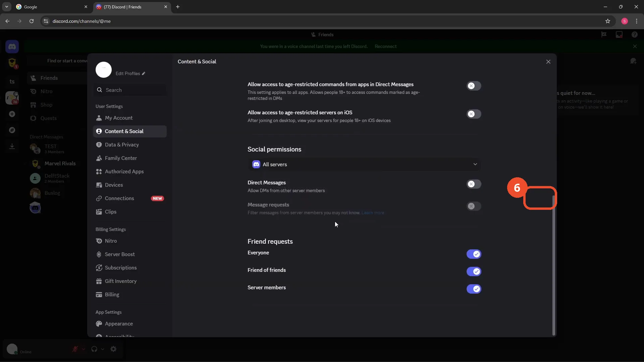Click the headphones deafen icon
The image size is (644, 362).
(94, 349)
